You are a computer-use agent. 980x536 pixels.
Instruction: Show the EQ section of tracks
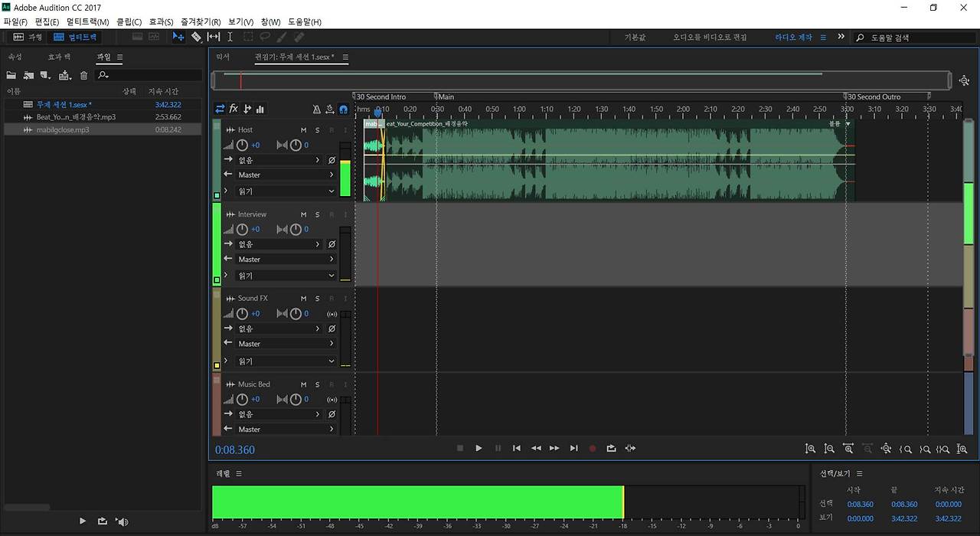(x=260, y=109)
